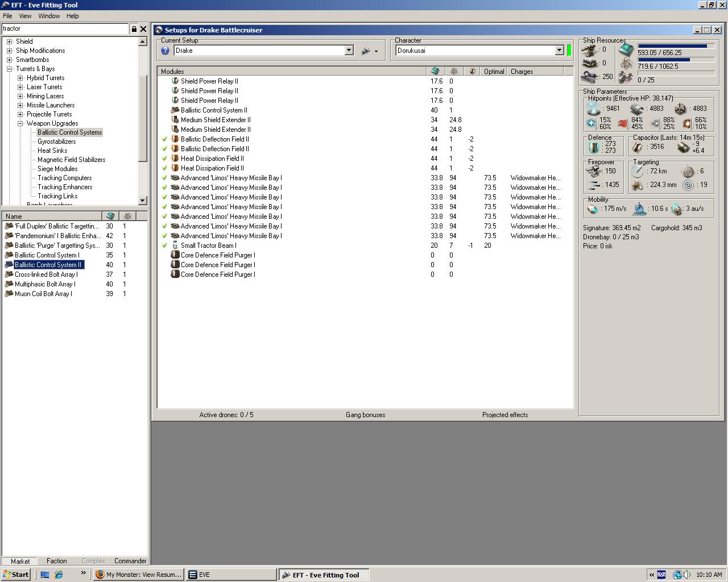Click the Gang bonuses label
728x582 pixels.
tap(365, 415)
